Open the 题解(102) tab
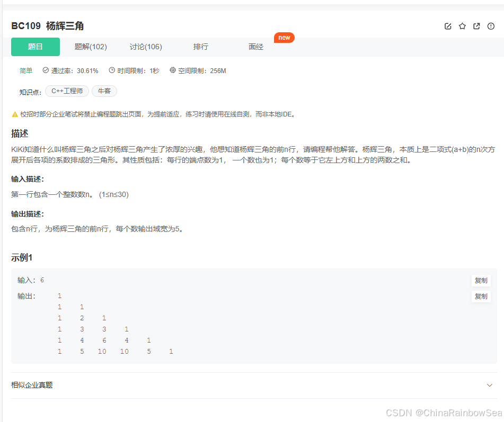Screen dimensions: 504x422 point(91,47)
